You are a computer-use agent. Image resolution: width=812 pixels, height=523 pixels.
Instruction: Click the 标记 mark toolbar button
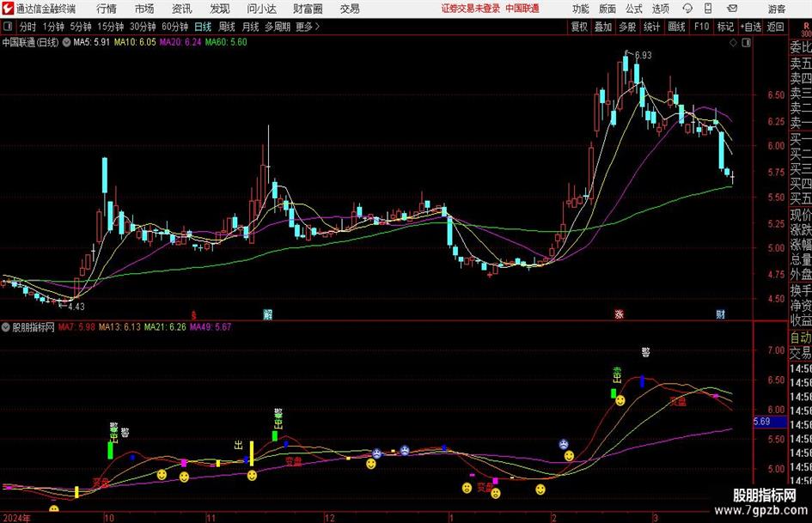click(725, 27)
